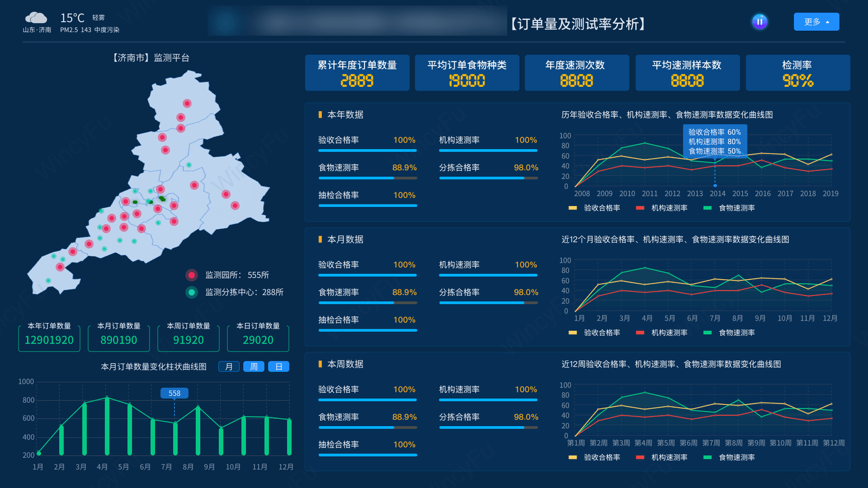Toggle 食物速测率 legend in 12-month chart

(x=729, y=332)
